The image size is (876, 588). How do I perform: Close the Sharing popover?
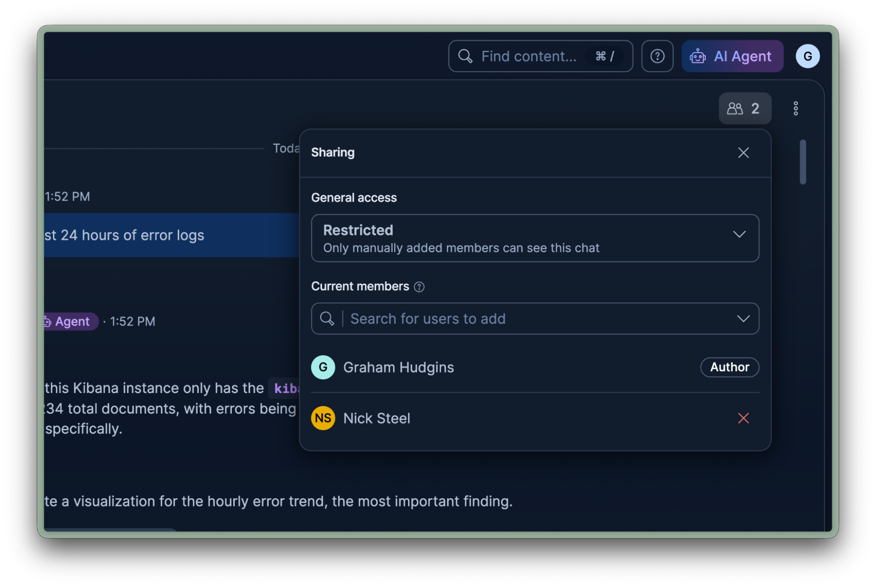pyautogui.click(x=743, y=152)
